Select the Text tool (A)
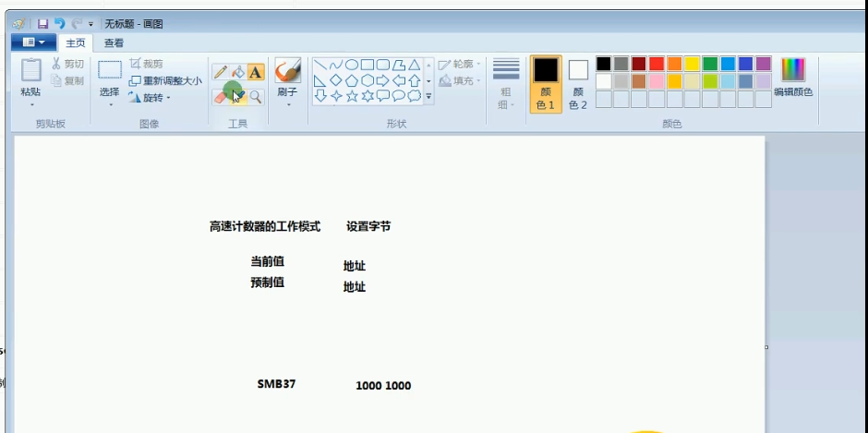This screenshot has width=868, height=433. (x=256, y=72)
